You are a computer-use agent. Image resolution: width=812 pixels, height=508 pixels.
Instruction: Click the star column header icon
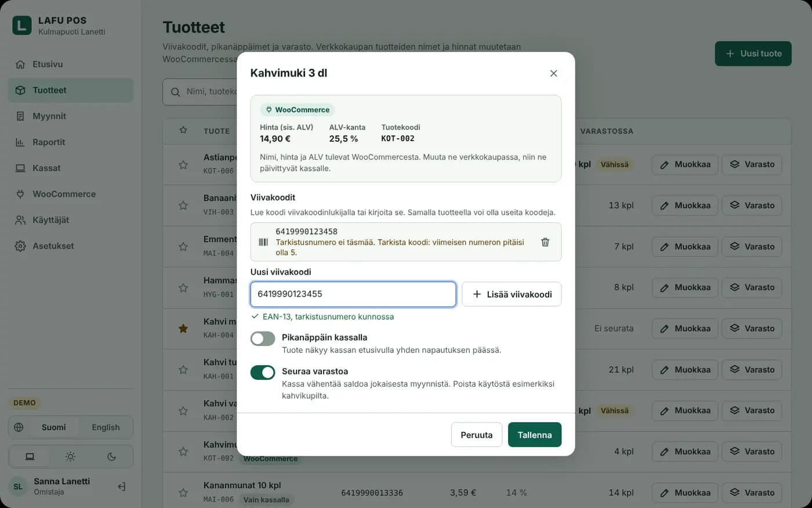point(183,131)
